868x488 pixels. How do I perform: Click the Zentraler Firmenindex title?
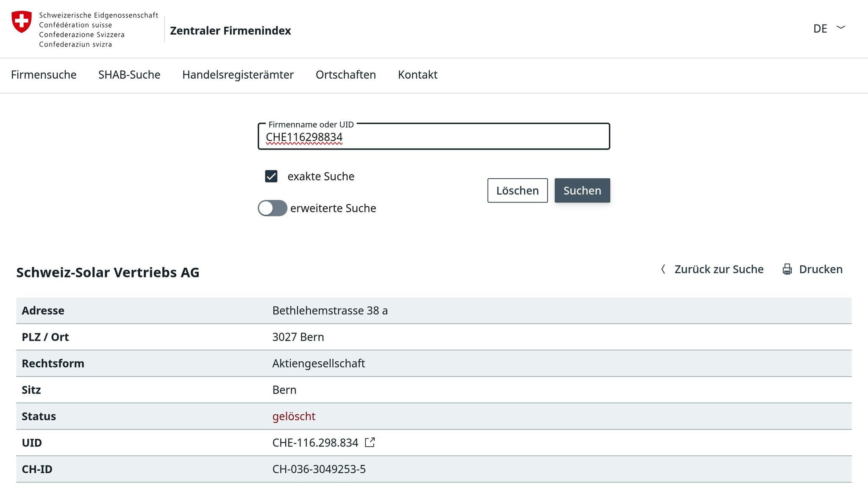[x=231, y=30]
